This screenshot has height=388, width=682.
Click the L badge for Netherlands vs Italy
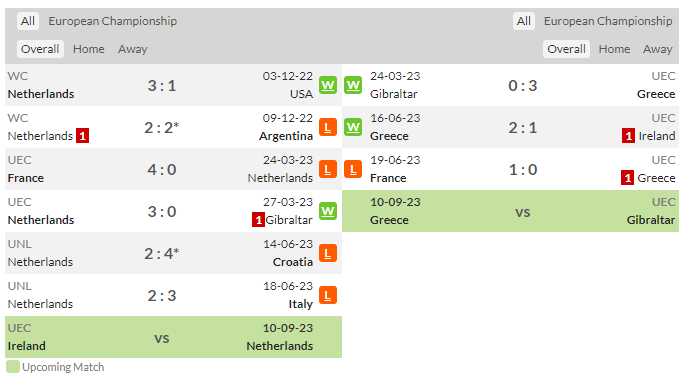click(328, 295)
